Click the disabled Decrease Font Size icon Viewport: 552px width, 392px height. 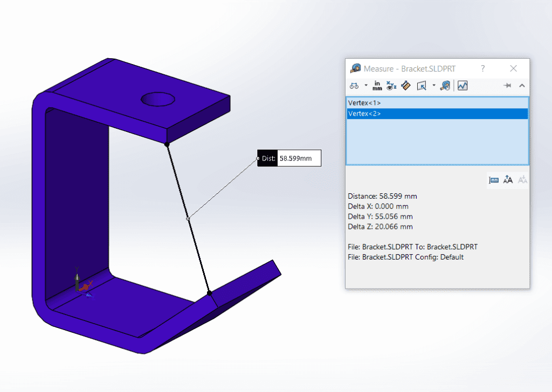point(522,179)
